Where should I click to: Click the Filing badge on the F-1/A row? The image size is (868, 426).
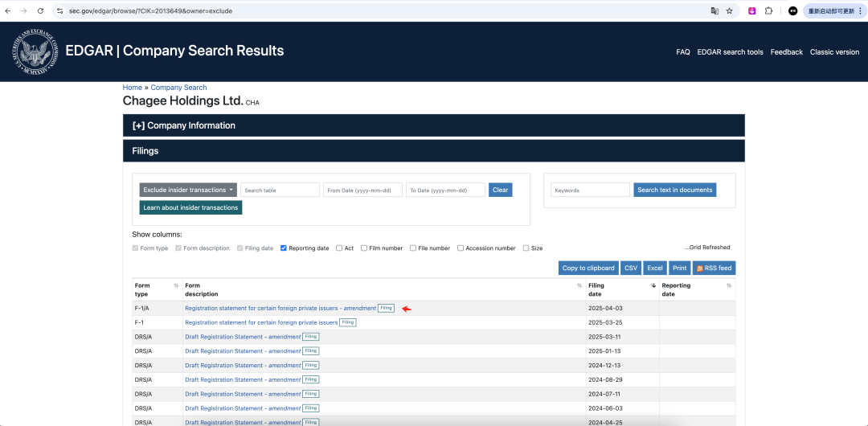[x=386, y=308]
